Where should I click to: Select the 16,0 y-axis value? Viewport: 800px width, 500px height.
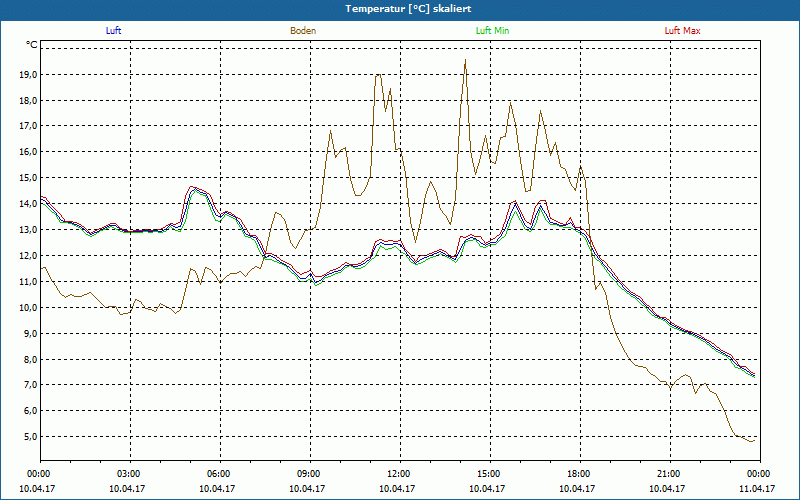[x=28, y=152]
